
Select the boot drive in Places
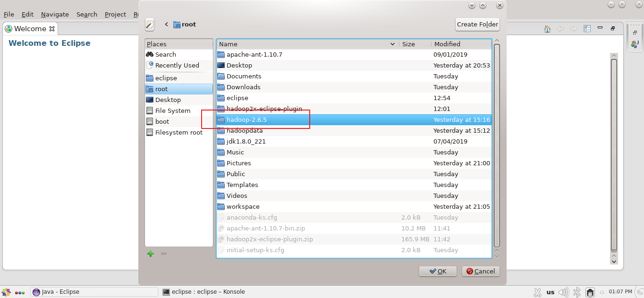(x=179, y=121)
